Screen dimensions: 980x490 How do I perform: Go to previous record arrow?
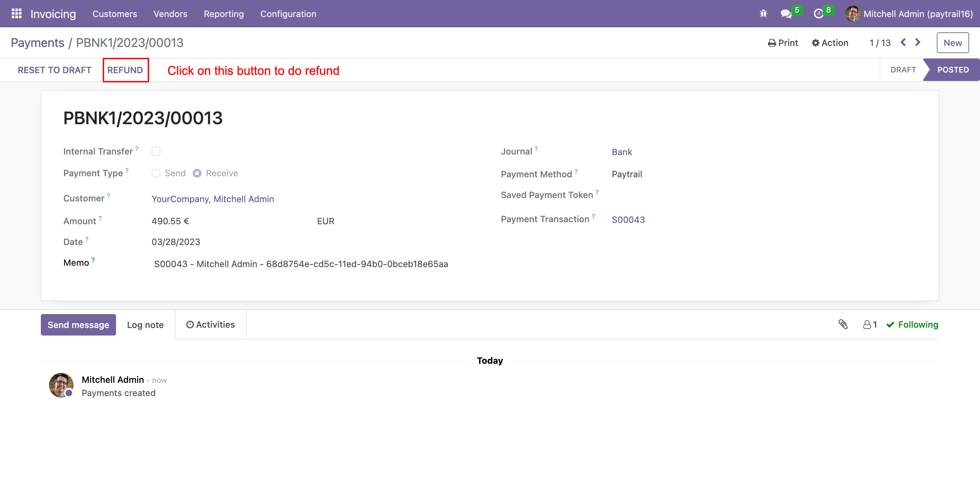[x=903, y=42]
